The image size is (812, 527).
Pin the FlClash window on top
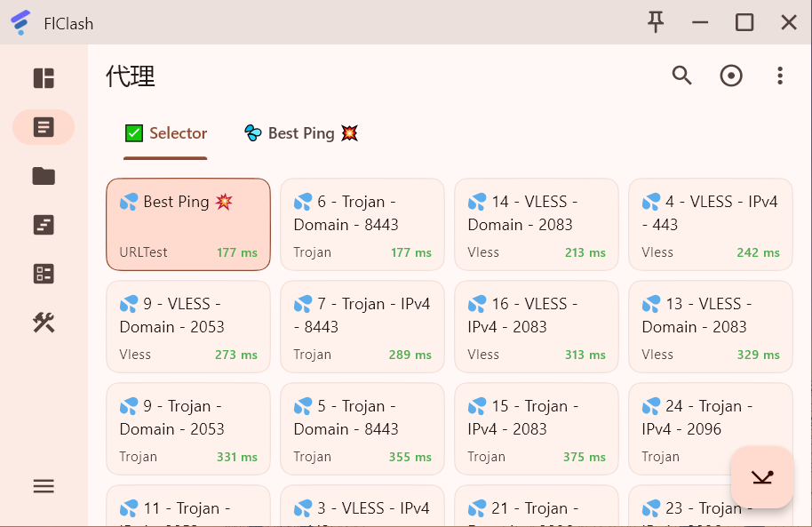tap(656, 22)
